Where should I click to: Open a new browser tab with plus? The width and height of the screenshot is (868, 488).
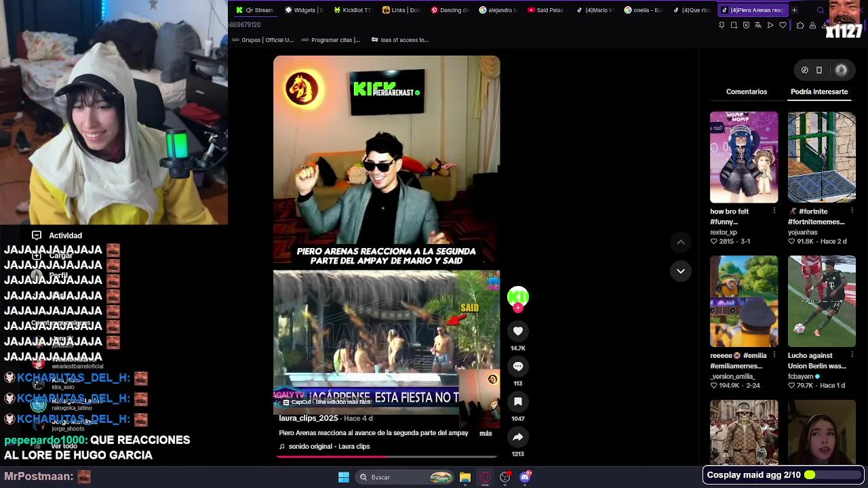(794, 10)
